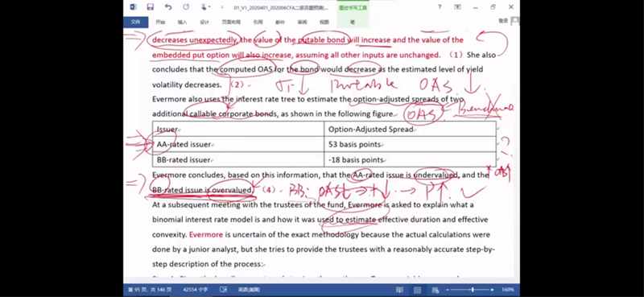Switch to Web Layout view

[x=436, y=290]
